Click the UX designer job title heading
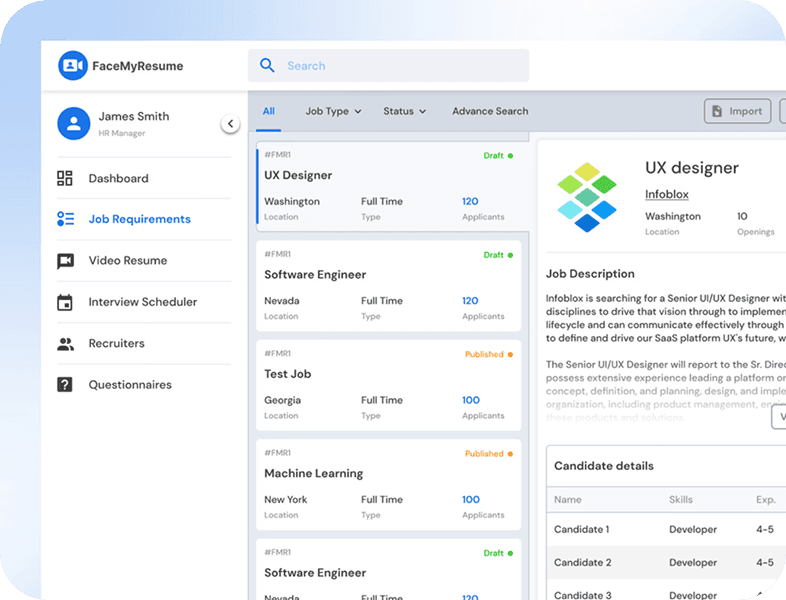Screen dimensions: 786x600 [692, 168]
